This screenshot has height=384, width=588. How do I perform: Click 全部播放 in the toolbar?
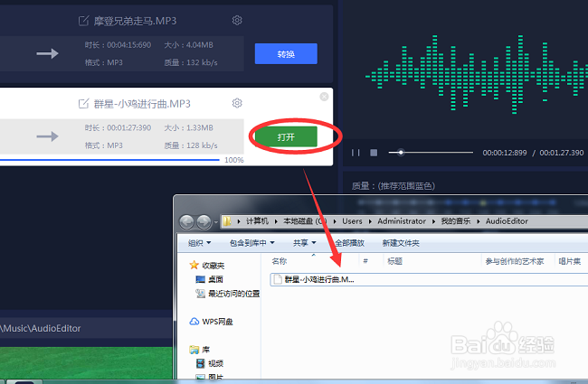coord(349,243)
